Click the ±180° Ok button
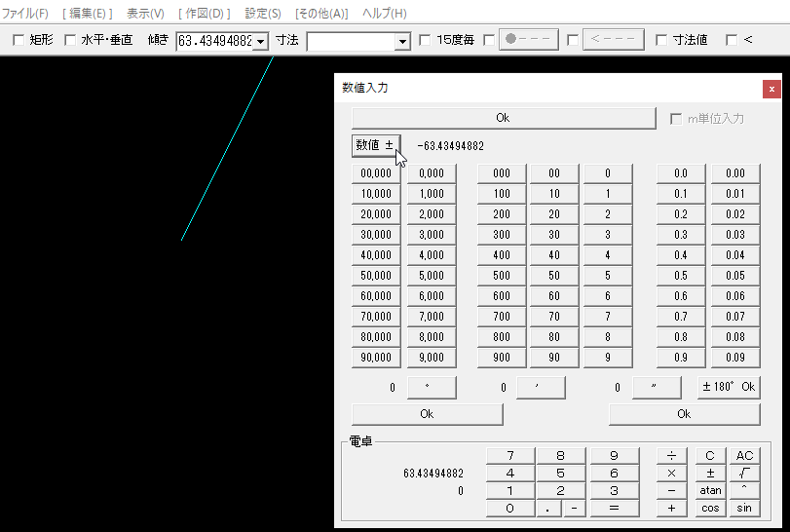This screenshot has width=790, height=532. click(x=729, y=388)
